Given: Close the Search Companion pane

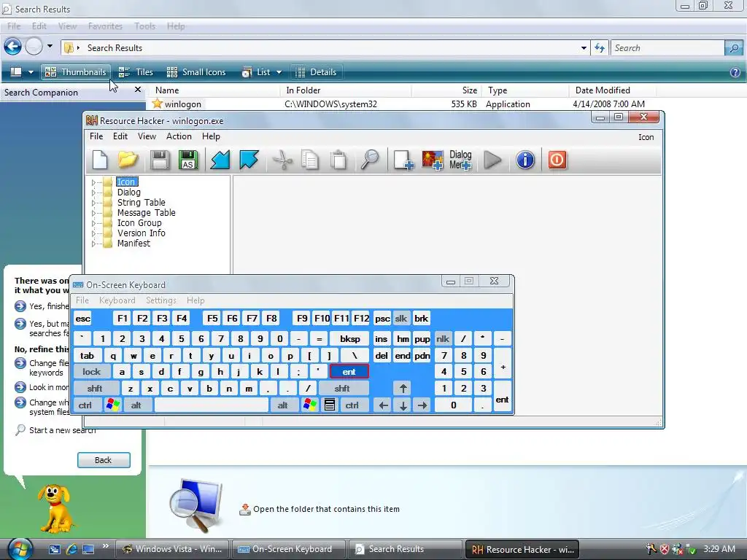Looking at the screenshot, I should pos(138,90).
